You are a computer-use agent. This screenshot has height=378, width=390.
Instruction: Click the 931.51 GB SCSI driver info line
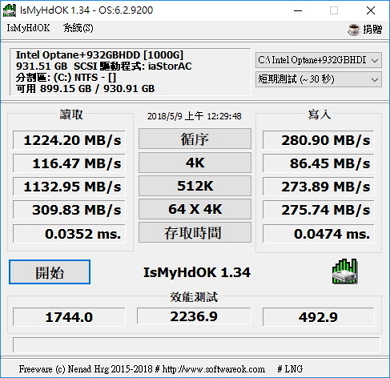104,66
